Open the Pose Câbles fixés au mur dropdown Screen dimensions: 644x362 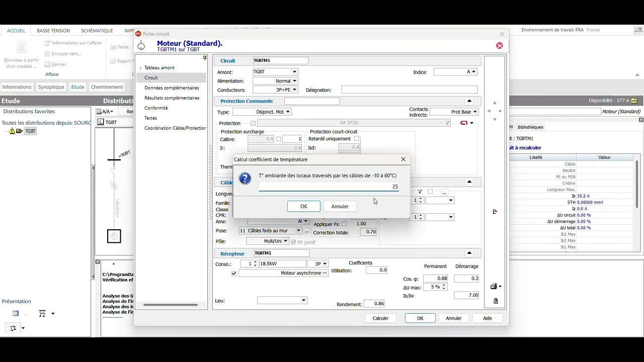pyautogui.click(x=298, y=231)
